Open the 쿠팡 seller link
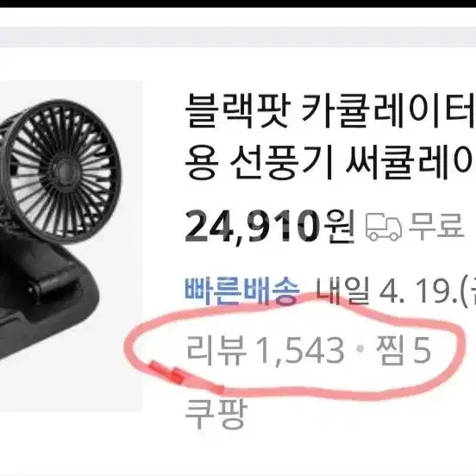Image resolution: width=476 pixels, height=476 pixels. click(216, 415)
